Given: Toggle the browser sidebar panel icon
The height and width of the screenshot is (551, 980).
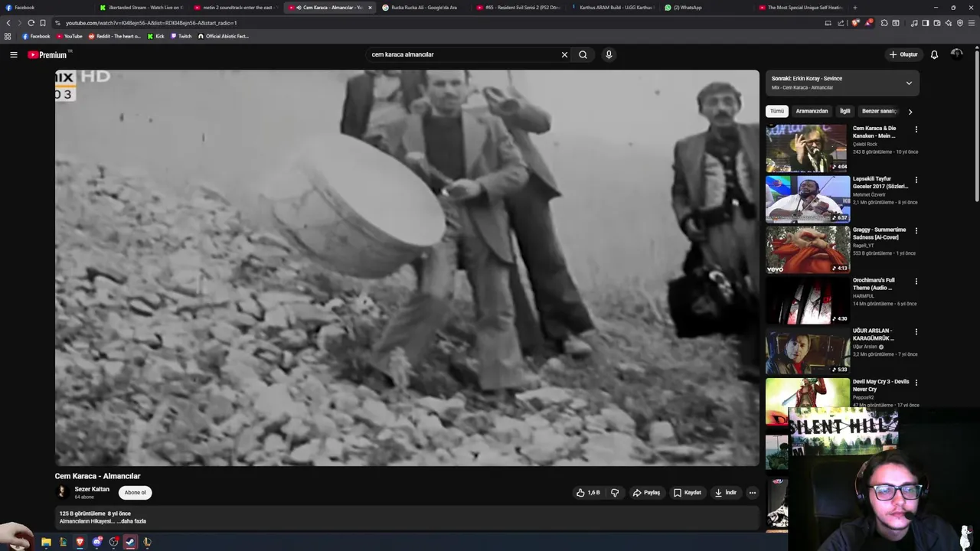Looking at the screenshot, I should [926, 23].
